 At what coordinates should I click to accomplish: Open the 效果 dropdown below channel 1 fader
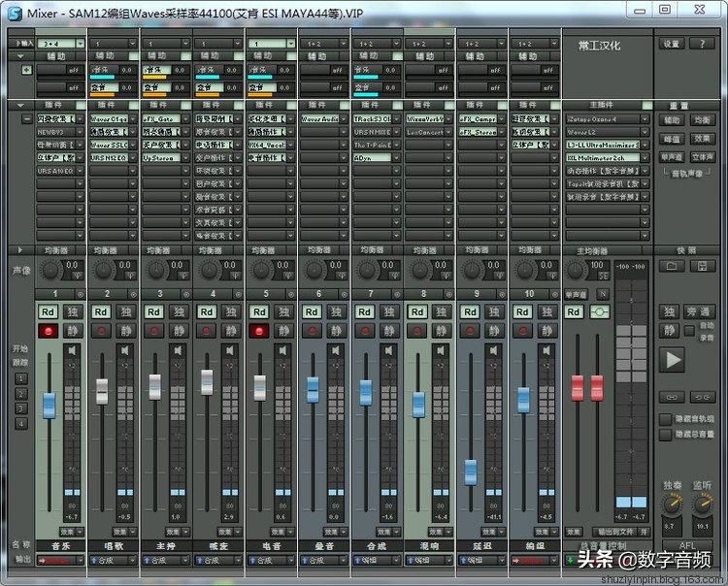pyautogui.click(x=80, y=532)
